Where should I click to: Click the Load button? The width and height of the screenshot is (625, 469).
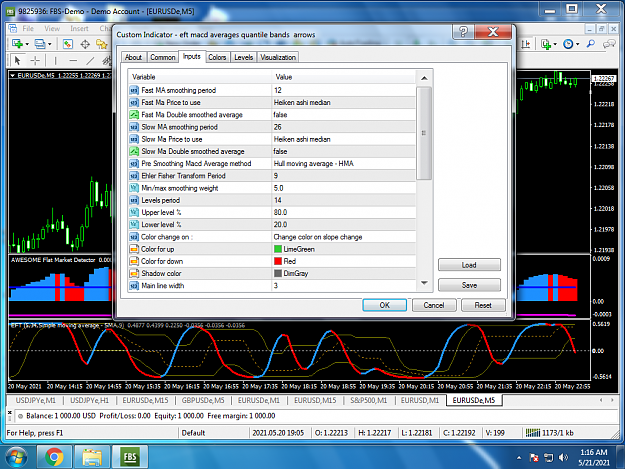[x=469, y=265]
